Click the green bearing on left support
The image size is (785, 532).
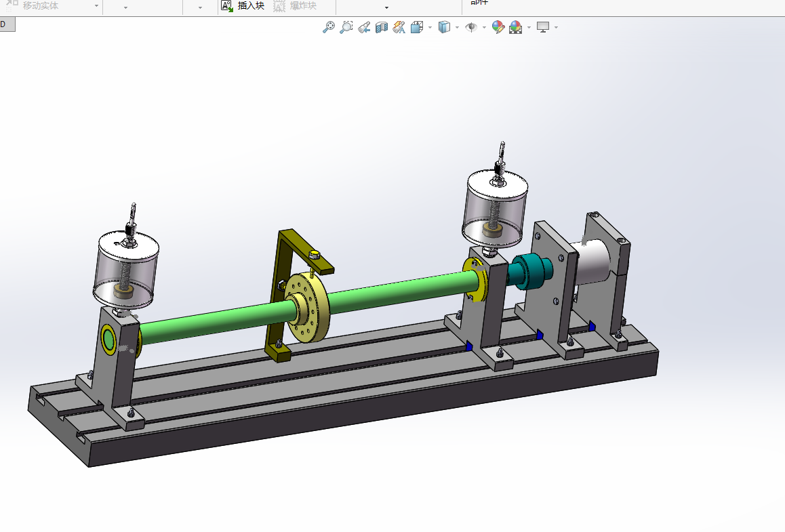(x=108, y=340)
